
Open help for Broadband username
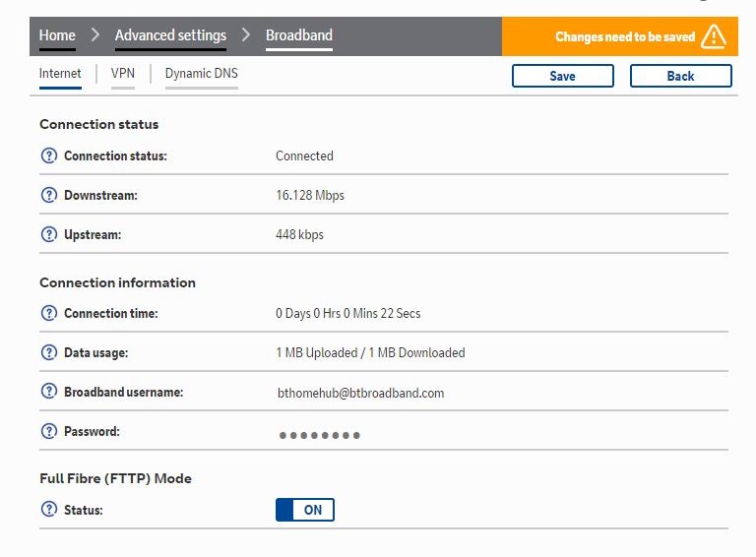point(48,392)
